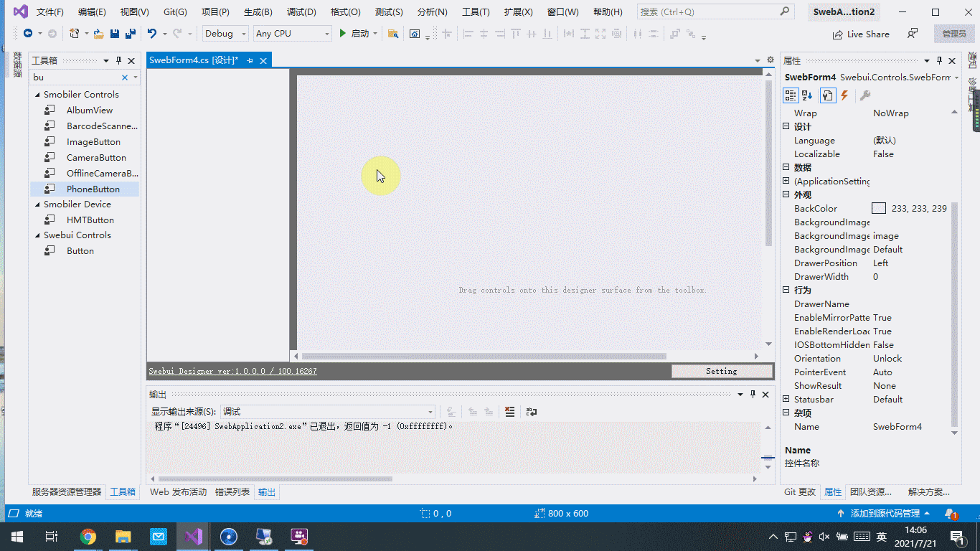Open Chrome from the Windows taskbar

(x=88, y=537)
